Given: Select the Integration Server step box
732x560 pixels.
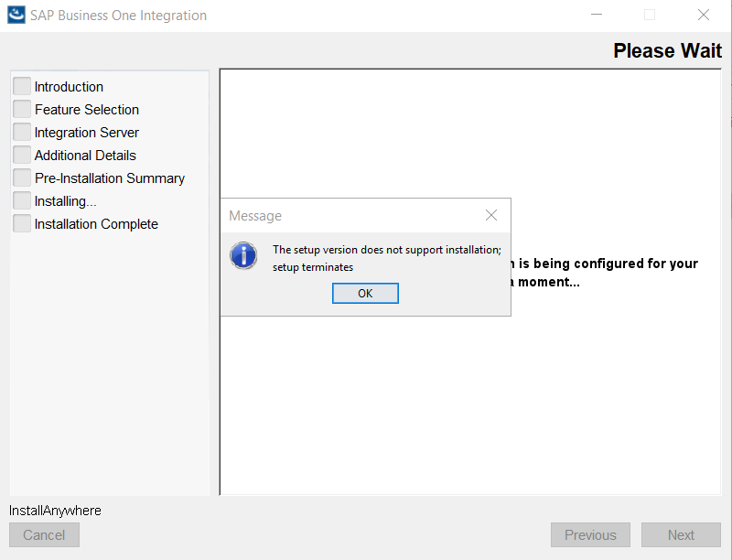Looking at the screenshot, I should click(22, 132).
